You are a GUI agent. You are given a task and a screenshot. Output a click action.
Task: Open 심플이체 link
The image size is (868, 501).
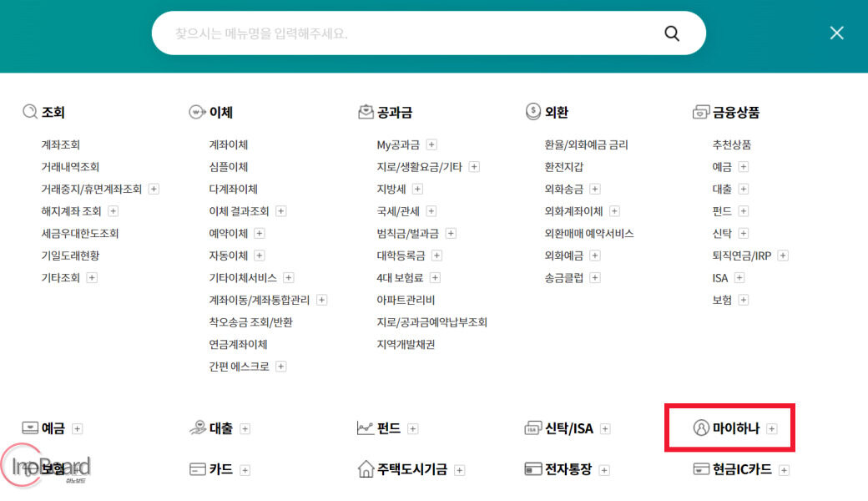pos(228,167)
